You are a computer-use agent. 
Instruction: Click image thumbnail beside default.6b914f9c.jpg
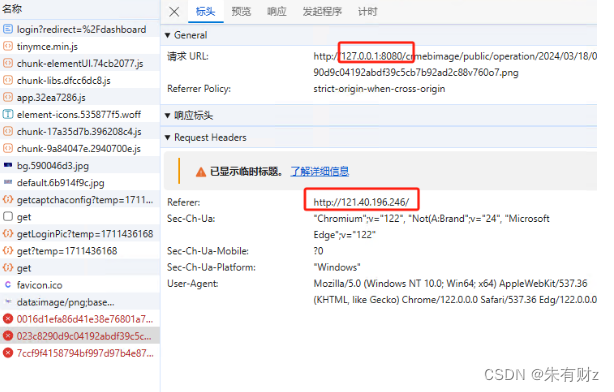coord(8,182)
